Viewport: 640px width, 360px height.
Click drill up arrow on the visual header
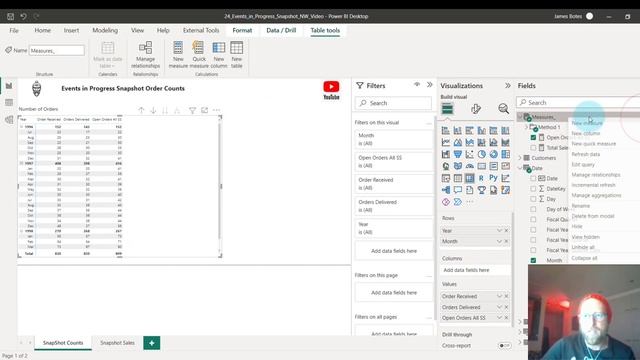tap(141, 110)
